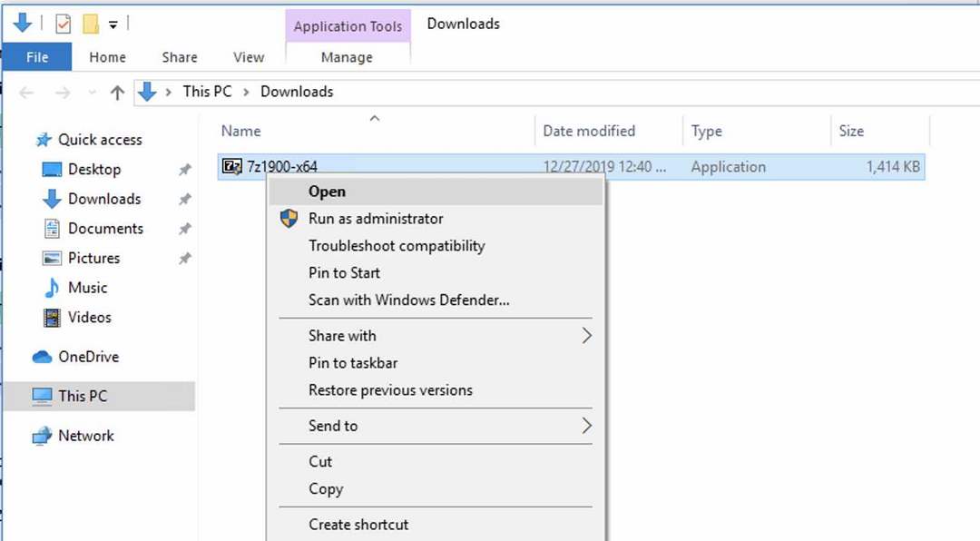Expand the Send to submenu arrow
The height and width of the screenshot is (541, 980).
(x=587, y=426)
